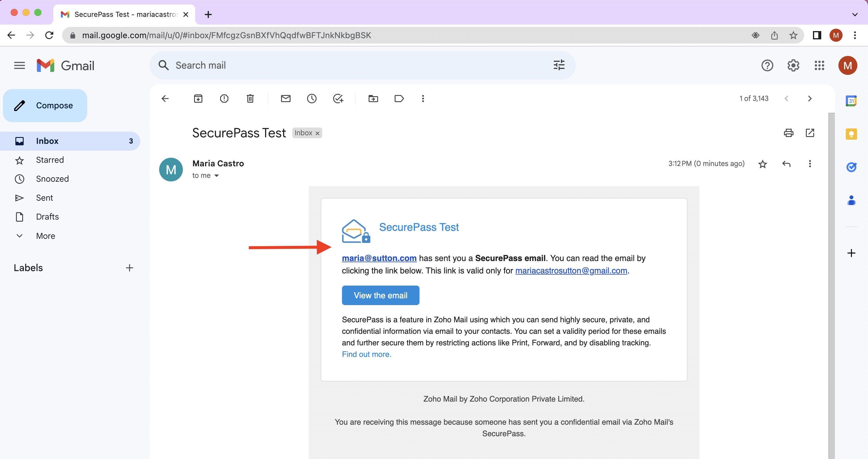Open Google Calendar side panel
Image resolution: width=868 pixels, height=459 pixels.
pyautogui.click(x=851, y=100)
